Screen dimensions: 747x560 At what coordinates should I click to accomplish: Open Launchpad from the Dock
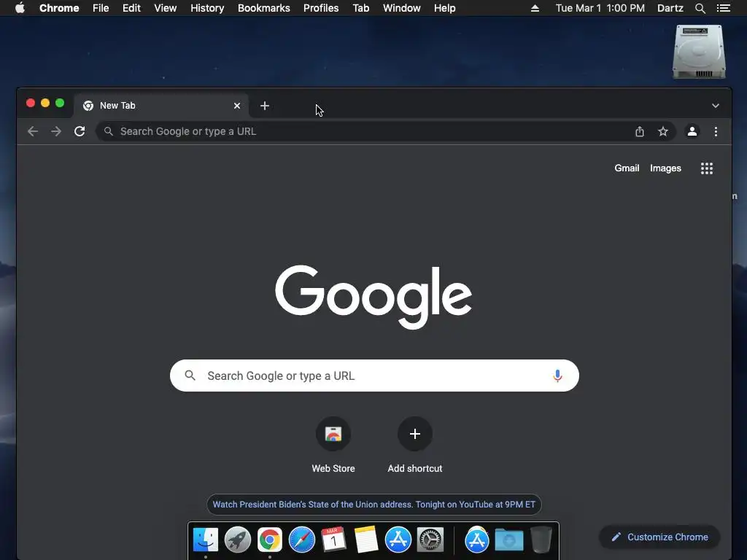click(x=237, y=540)
